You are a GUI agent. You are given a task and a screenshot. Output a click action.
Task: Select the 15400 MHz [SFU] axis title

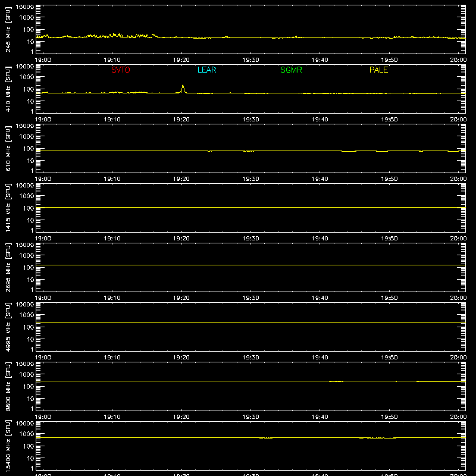point(8,446)
